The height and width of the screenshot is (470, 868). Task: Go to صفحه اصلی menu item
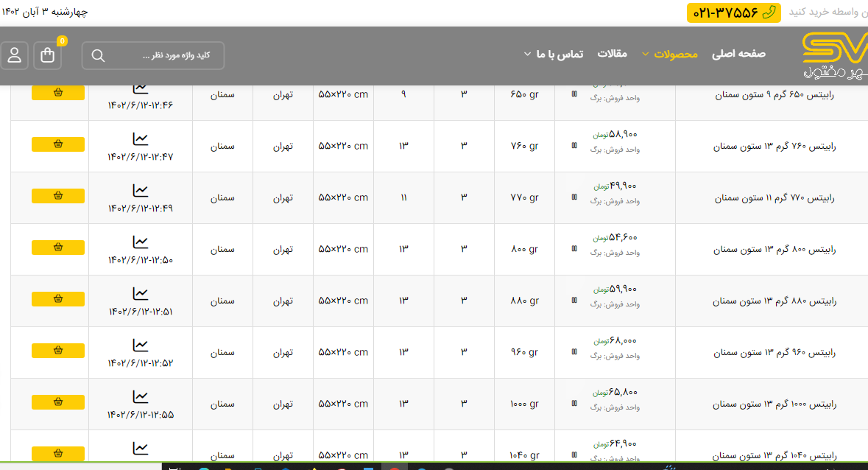(738, 54)
